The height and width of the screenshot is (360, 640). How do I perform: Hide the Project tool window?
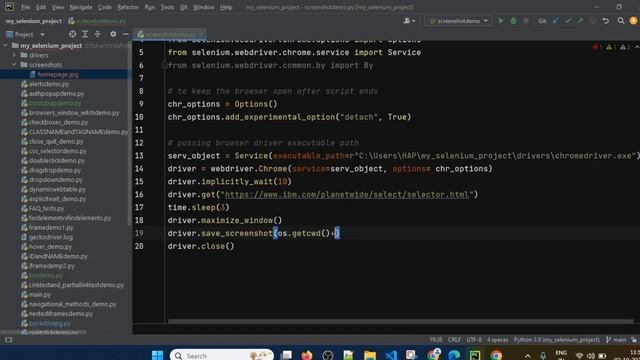pyautogui.click(x=125, y=34)
